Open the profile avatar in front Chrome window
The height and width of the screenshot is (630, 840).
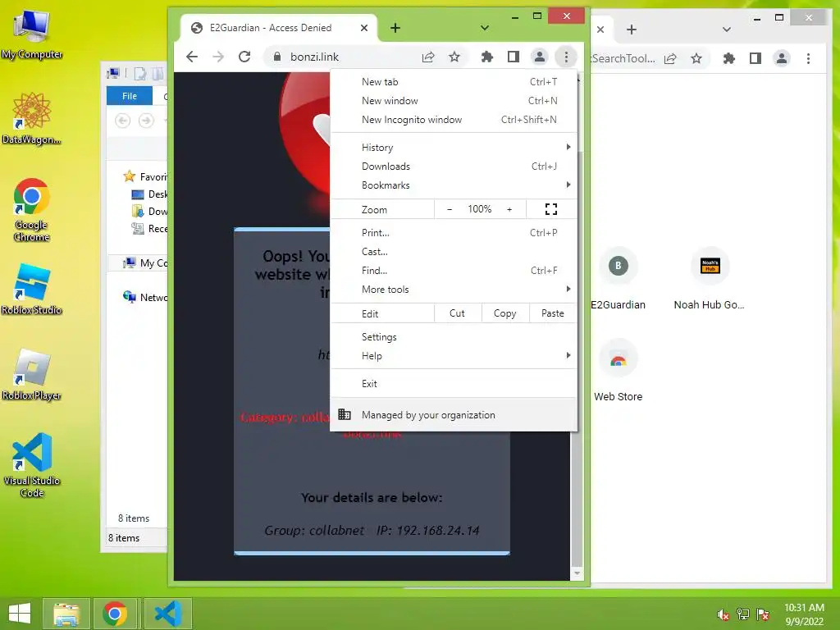(x=540, y=57)
